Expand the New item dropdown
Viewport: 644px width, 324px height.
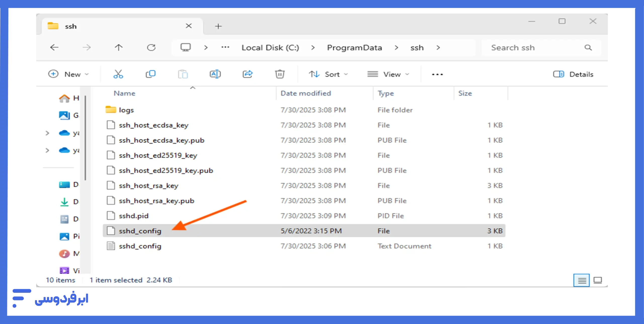pyautogui.click(x=68, y=74)
